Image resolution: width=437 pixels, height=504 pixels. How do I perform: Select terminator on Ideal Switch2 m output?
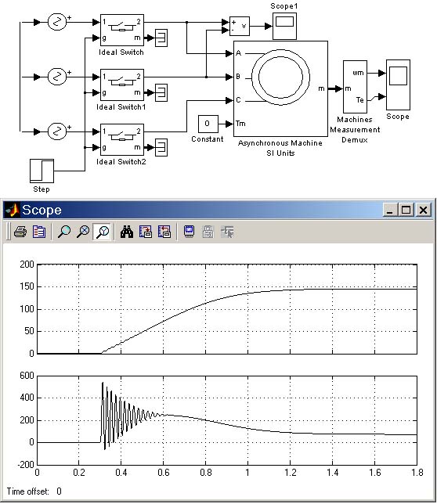(161, 148)
